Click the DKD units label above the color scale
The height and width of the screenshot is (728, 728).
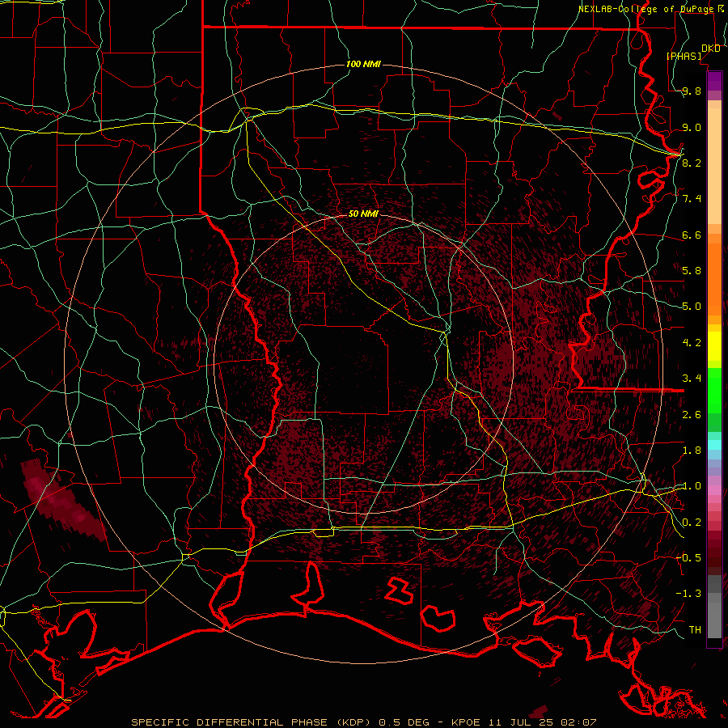click(710, 49)
